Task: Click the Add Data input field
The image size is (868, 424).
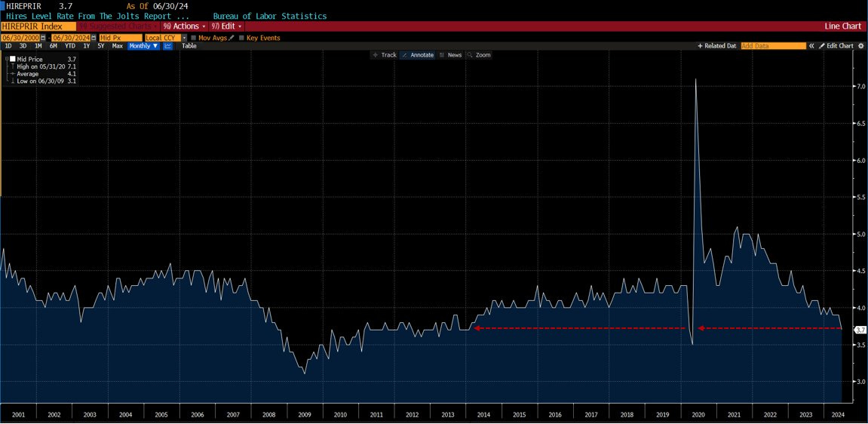Action: [773, 46]
